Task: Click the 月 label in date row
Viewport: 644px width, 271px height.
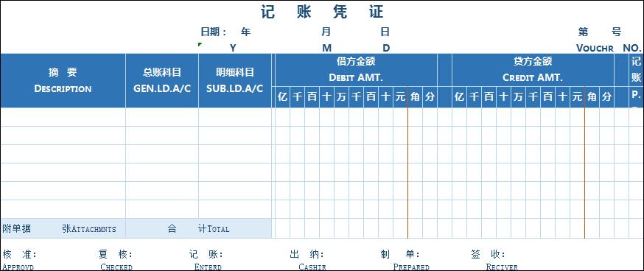Action: 326,32
